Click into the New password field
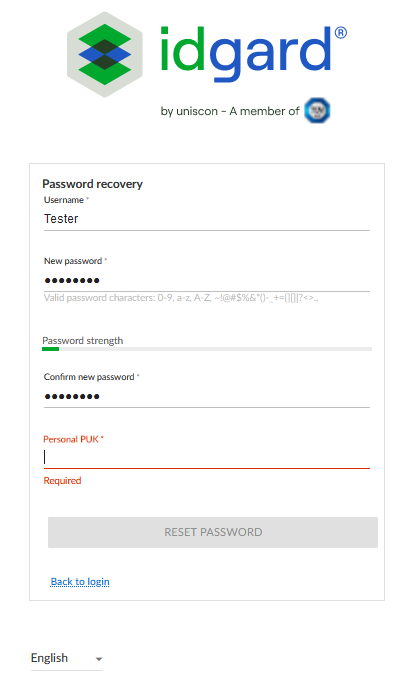This screenshot has width=419, height=695. 207,280
